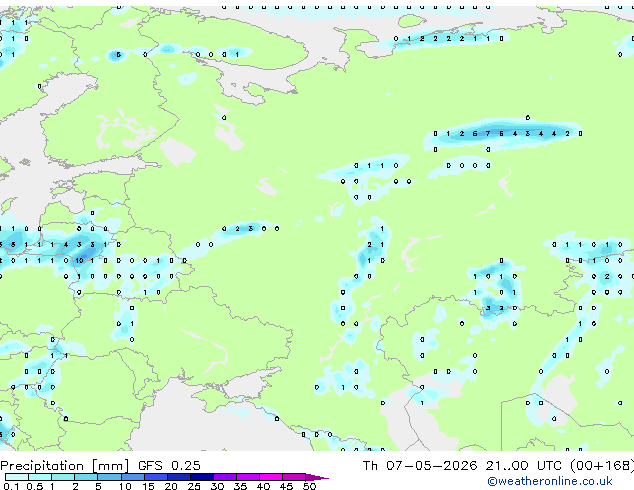Screen dimensions: 634x490
Task: Select legend swatch between 0.5 and 1
Action: [x=40, y=477]
